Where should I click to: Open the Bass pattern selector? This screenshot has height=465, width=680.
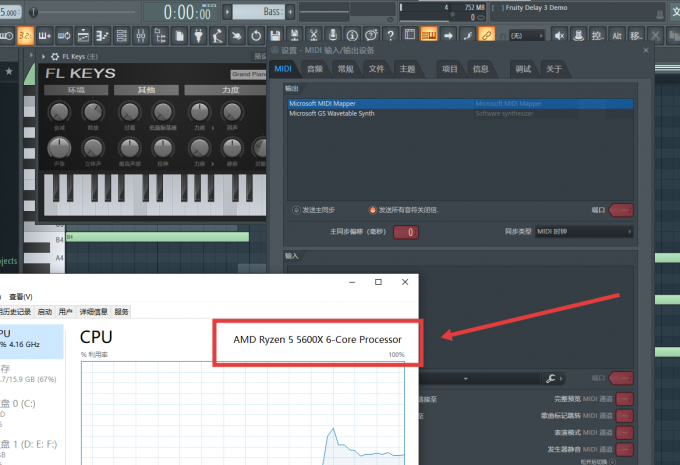258,12
